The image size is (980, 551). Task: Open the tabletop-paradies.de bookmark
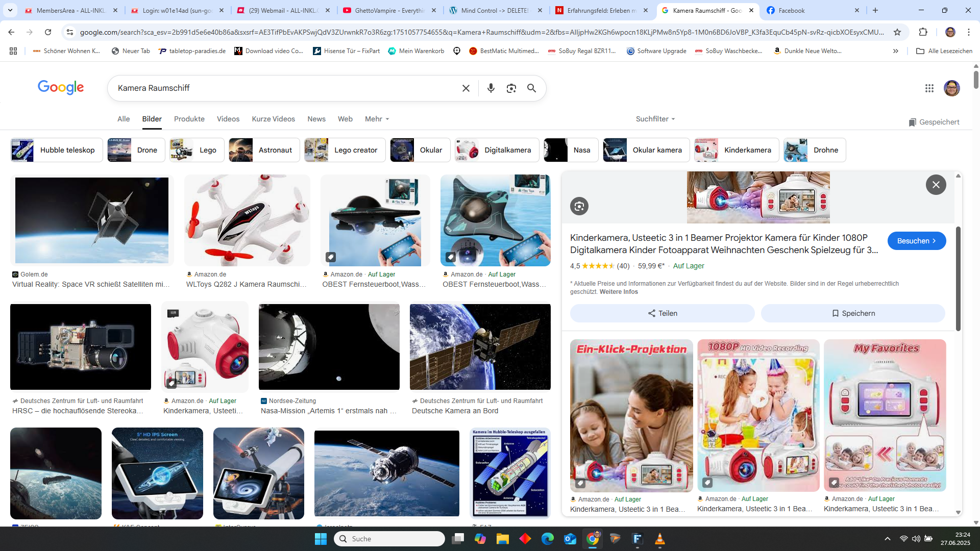192,51
